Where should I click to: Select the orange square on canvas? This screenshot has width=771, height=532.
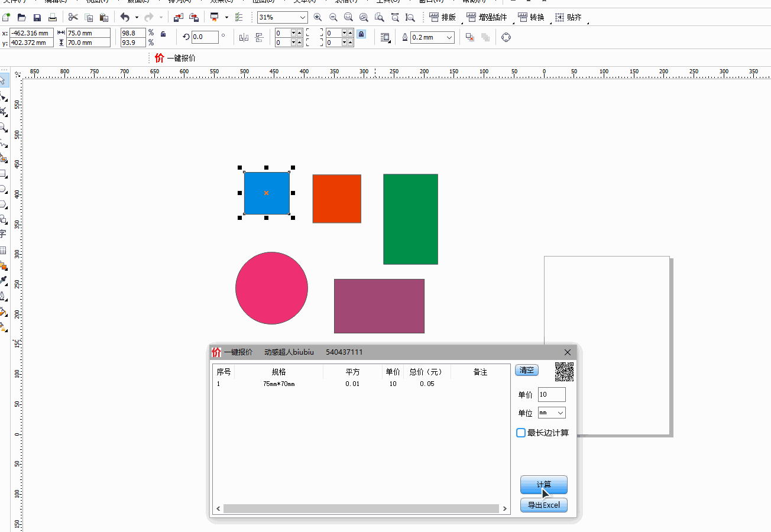pyautogui.click(x=336, y=199)
